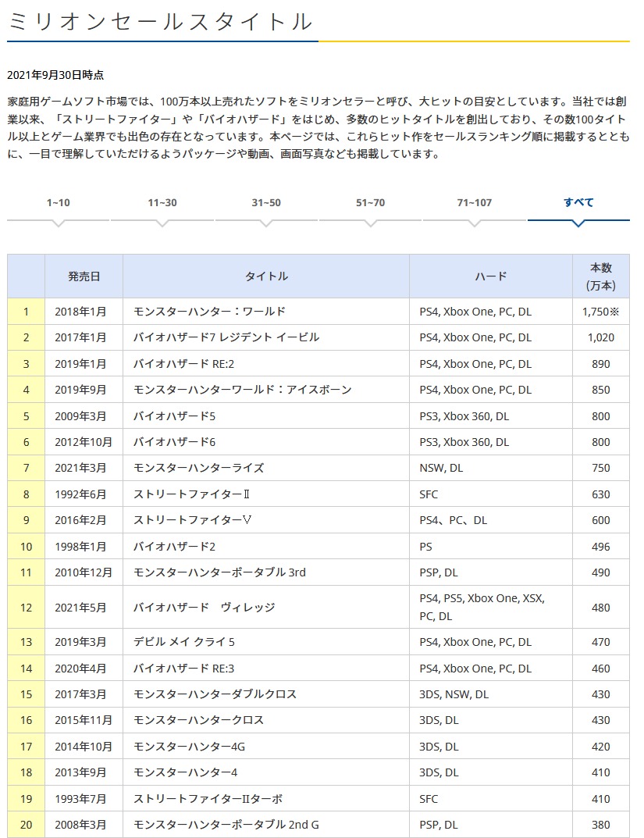The width and height of the screenshot is (644, 838).
Task: Select the title バイオハザード RE:2
Action: coord(183,364)
